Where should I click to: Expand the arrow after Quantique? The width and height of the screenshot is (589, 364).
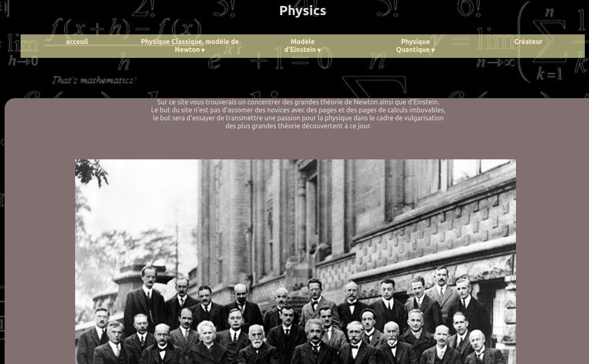(x=433, y=50)
